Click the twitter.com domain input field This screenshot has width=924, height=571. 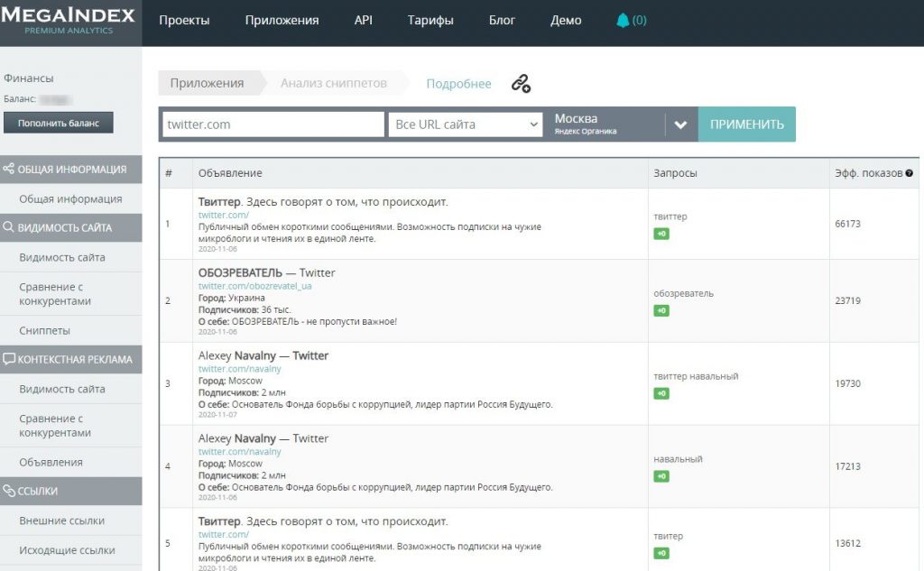[x=273, y=124]
